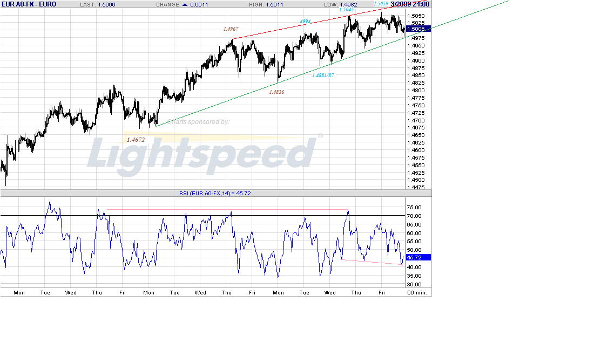This screenshot has width=615, height=364.
Task: Click the 60.00 RSI axis label
Action: [414, 233]
